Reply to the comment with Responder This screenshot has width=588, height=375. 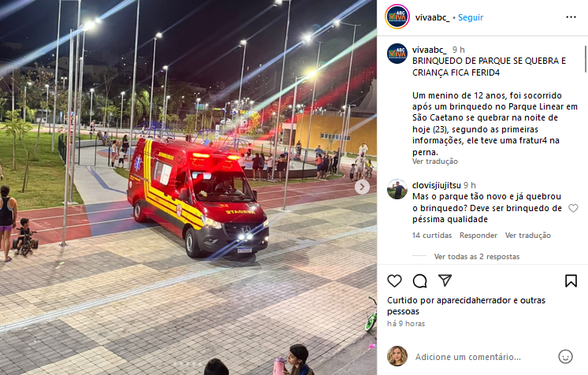[478, 235]
